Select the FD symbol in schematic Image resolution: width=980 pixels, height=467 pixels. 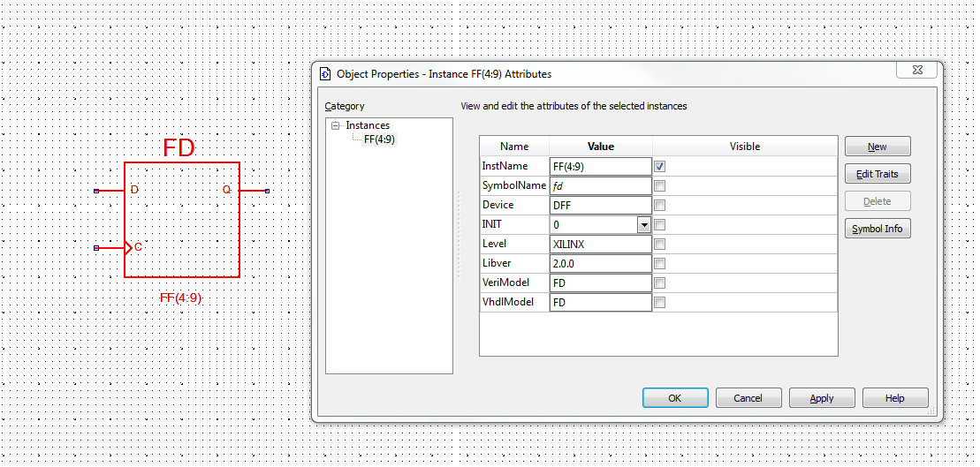point(182,219)
